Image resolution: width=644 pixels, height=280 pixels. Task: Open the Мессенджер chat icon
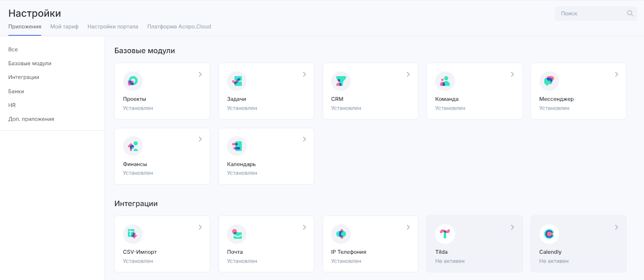tap(549, 81)
